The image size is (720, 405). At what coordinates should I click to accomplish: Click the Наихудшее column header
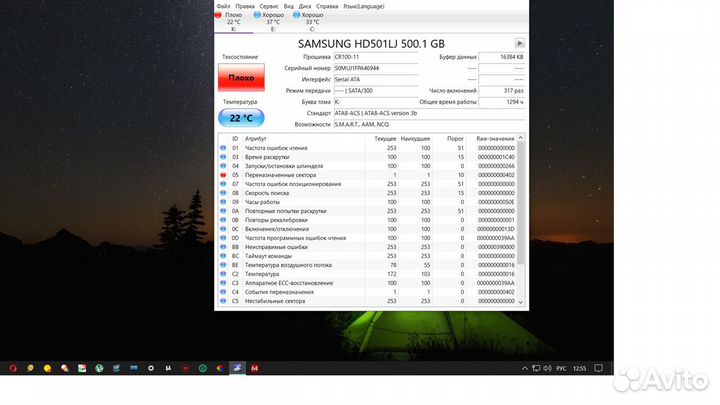coord(415,139)
